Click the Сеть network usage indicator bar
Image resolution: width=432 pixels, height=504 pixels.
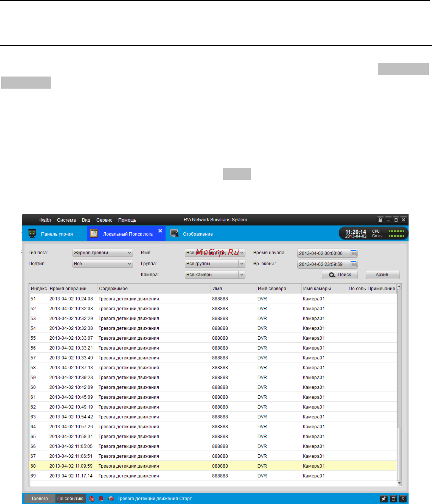396,236
